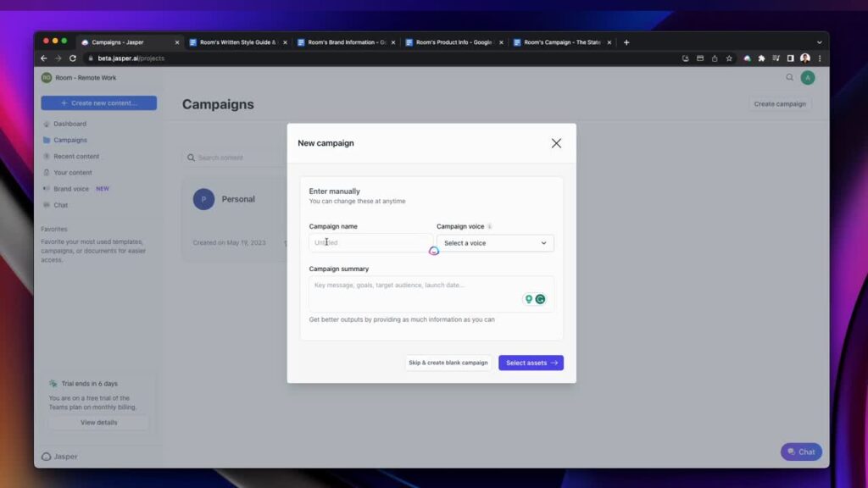Open the Personal campaign card
The image size is (868, 488).
click(235, 219)
